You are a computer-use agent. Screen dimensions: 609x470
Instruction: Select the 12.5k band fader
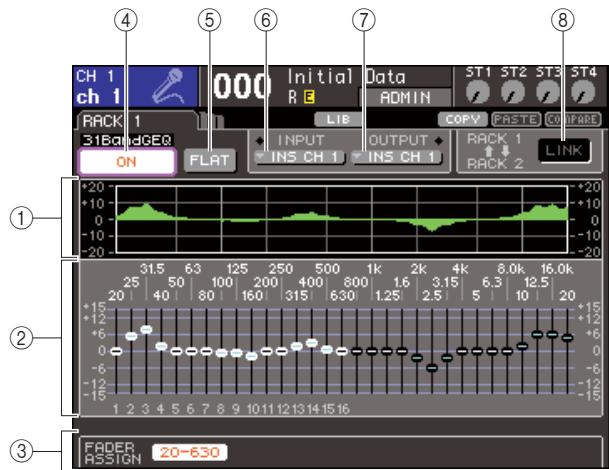tap(538, 334)
